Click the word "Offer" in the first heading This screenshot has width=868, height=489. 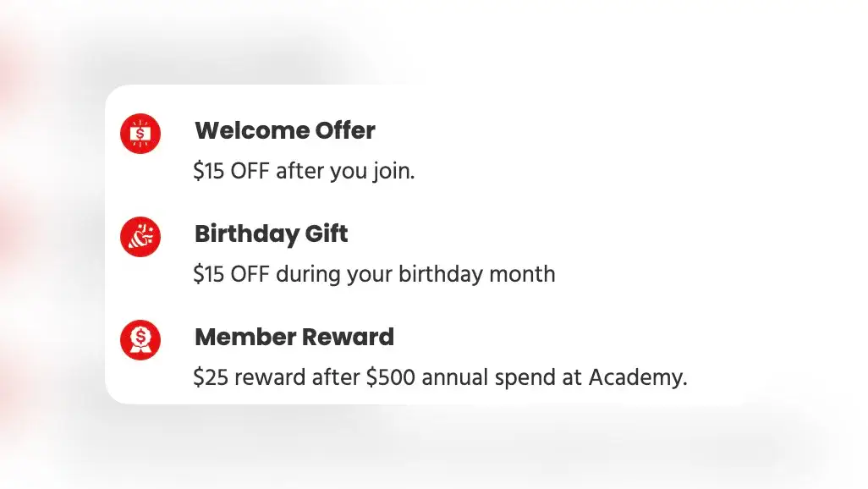[x=345, y=130]
